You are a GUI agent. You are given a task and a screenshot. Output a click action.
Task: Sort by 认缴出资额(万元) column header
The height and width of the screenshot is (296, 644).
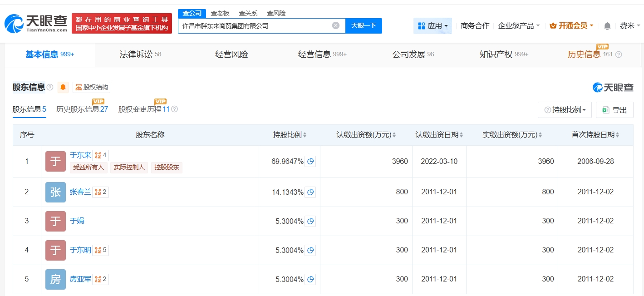click(366, 135)
